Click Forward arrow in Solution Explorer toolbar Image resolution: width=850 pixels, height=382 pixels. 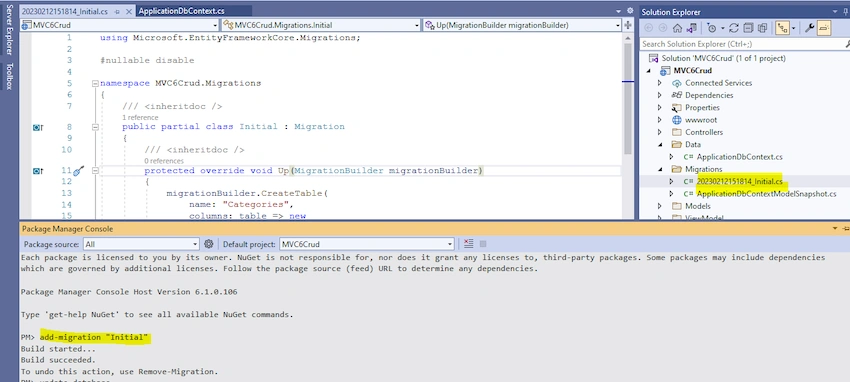[662, 29]
